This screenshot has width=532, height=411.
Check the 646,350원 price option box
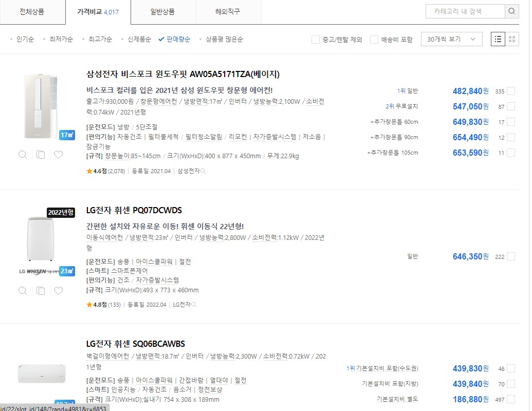click(511, 257)
